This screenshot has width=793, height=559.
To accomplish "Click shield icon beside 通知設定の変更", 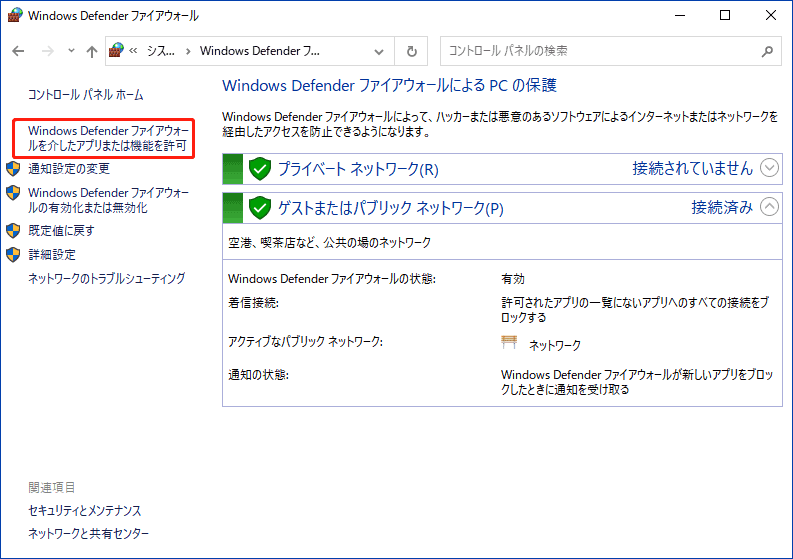I will point(13,168).
